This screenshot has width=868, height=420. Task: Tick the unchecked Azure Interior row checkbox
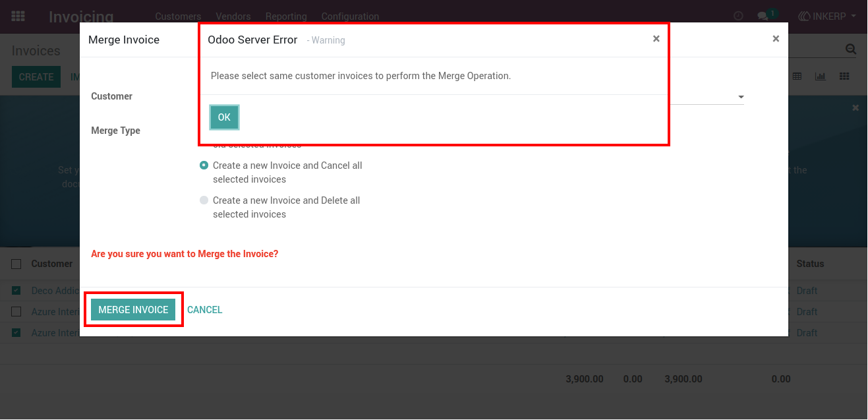click(x=16, y=312)
